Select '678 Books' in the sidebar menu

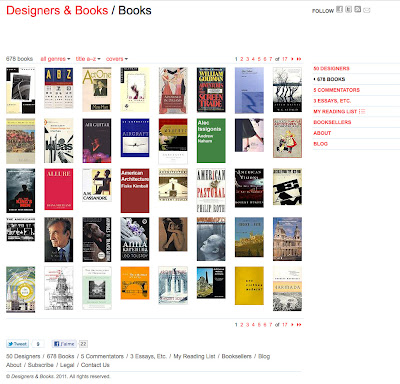331,79
